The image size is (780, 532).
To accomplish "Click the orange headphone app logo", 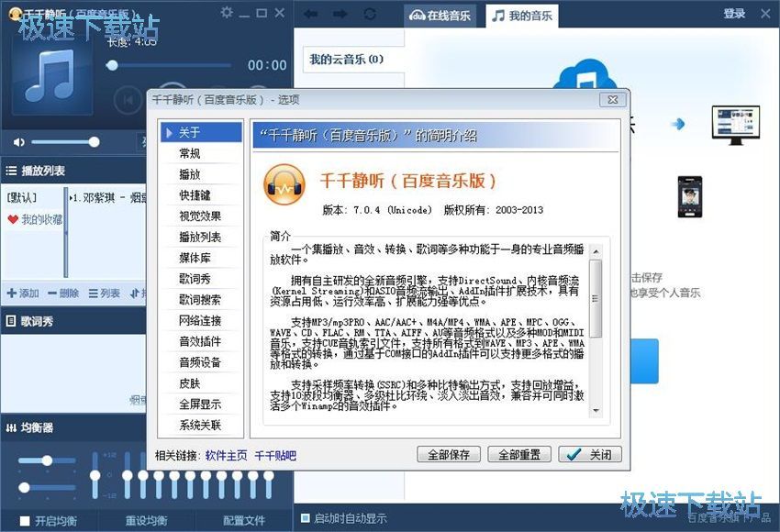I will coord(284,185).
